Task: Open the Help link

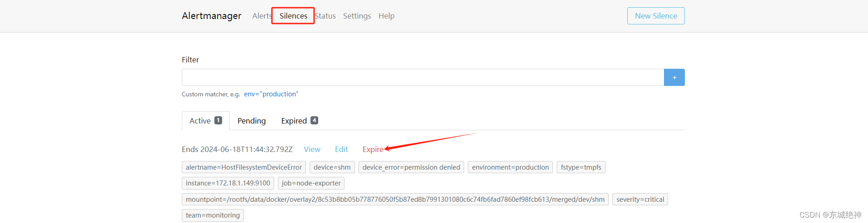Action: (387, 16)
